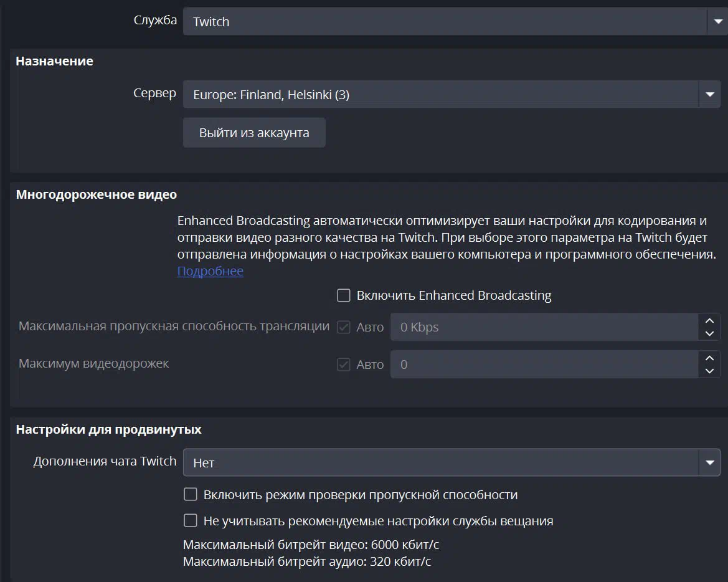728x582 pixels.
Task: Toggle Авто checkbox for Максимум видеодорожек
Action: tap(344, 365)
